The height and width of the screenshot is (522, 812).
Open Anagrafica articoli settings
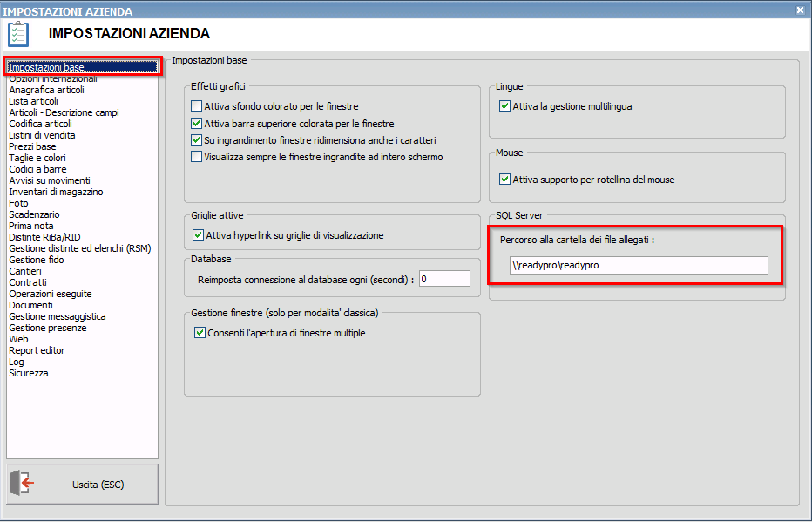point(47,90)
